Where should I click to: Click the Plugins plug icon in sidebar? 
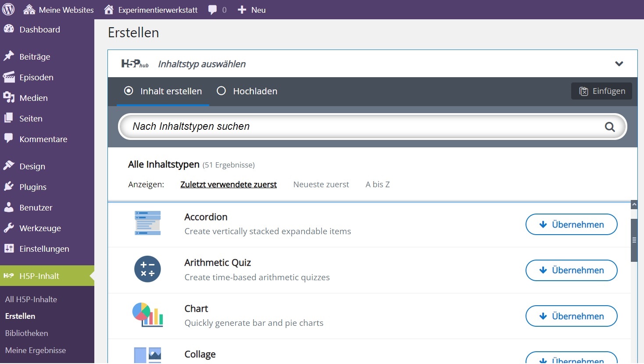tap(9, 187)
